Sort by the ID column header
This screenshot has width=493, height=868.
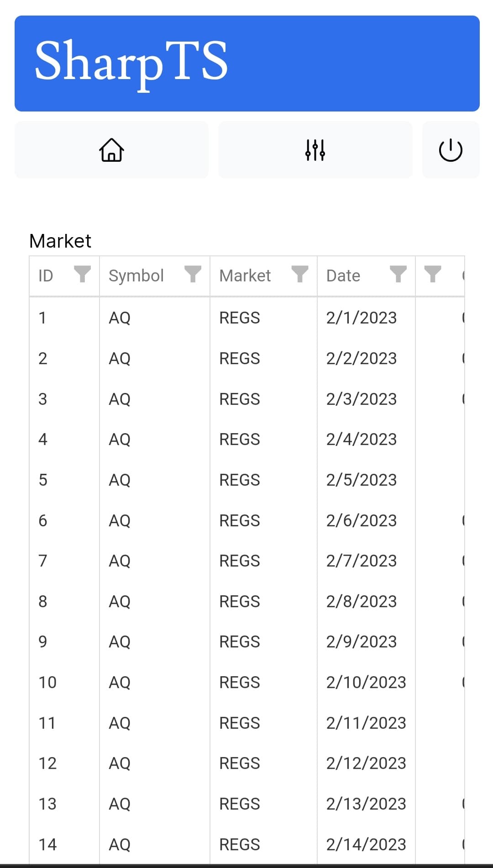[x=46, y=276]
